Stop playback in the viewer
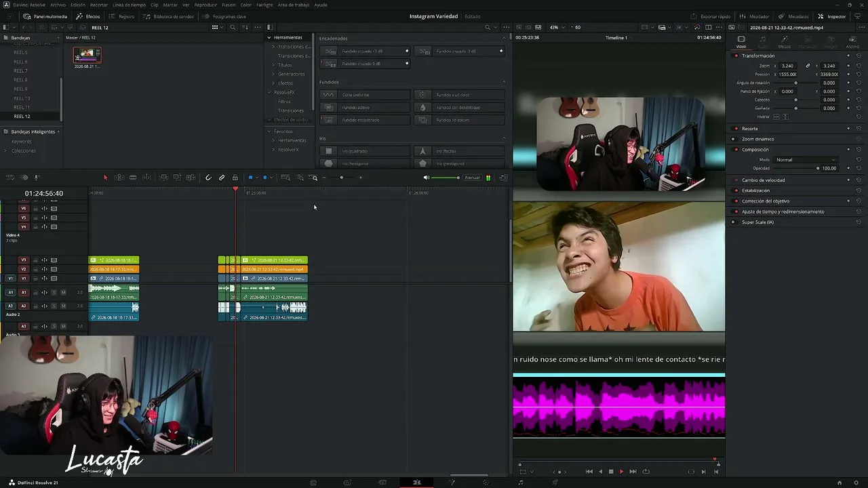 click(x=611, y=472)
